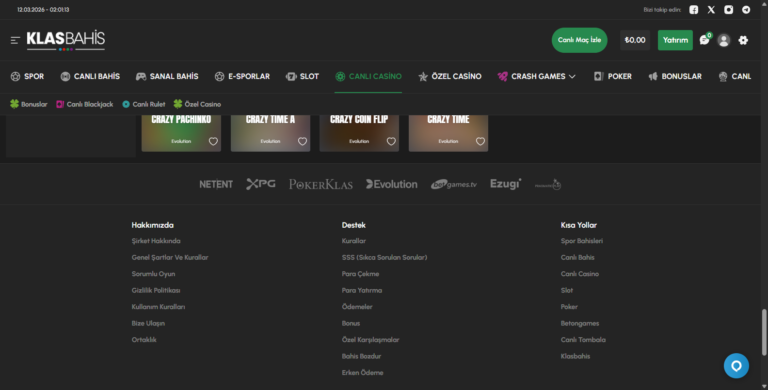This screenshot has width=768, height=390.
Task: Click the Evolution provider logo
Action: [392, 184]
